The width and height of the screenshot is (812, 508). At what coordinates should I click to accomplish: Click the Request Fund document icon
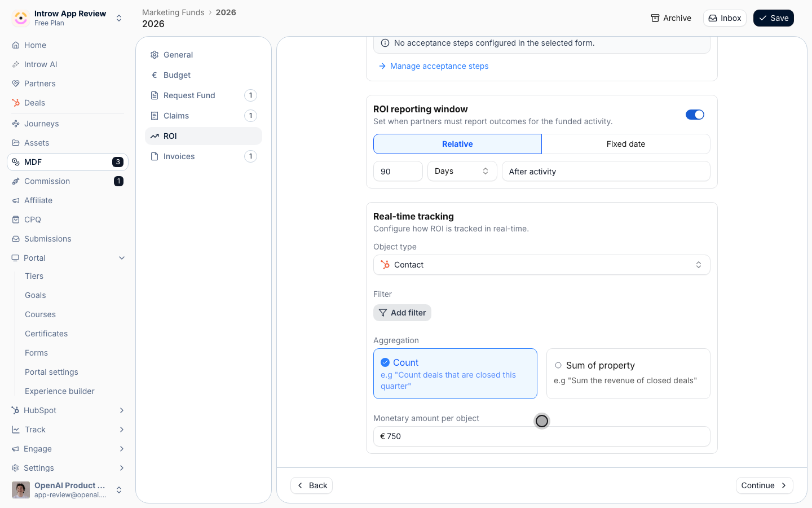click(x=155, y=95)
